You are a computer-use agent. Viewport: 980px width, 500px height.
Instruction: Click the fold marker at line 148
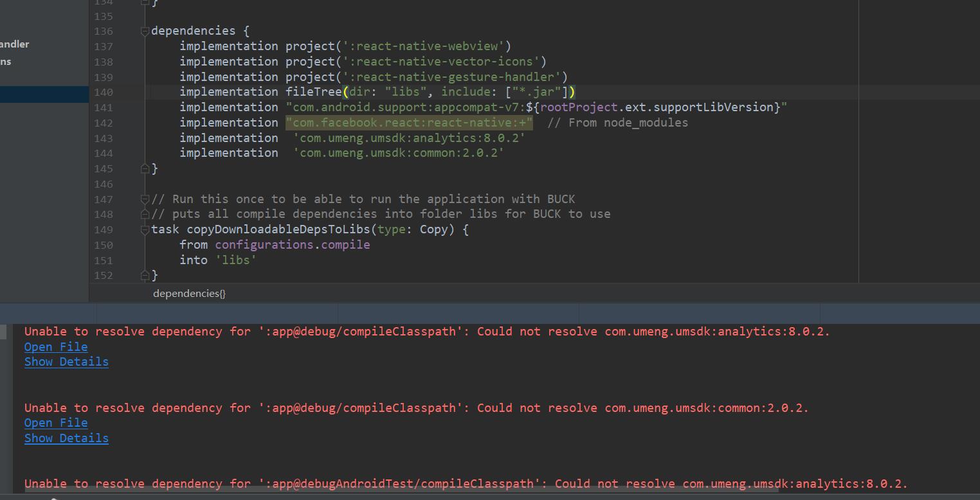[145, 214]
